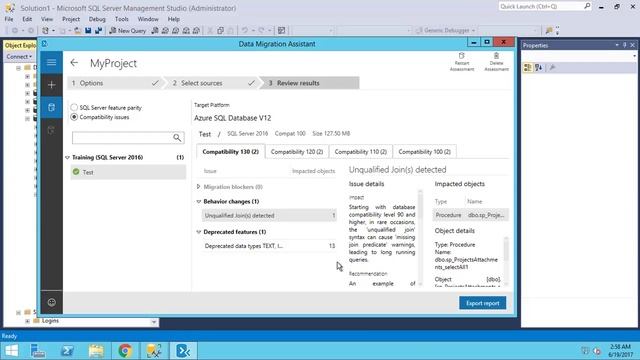Open the Assessments database icon in sidebar

tap(51, 107)
